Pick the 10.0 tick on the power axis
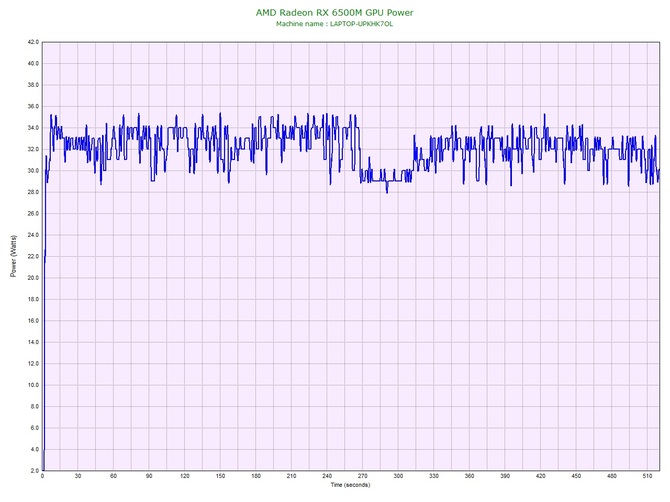Screen dimensions: 670x502 click(x=32, y=384)
